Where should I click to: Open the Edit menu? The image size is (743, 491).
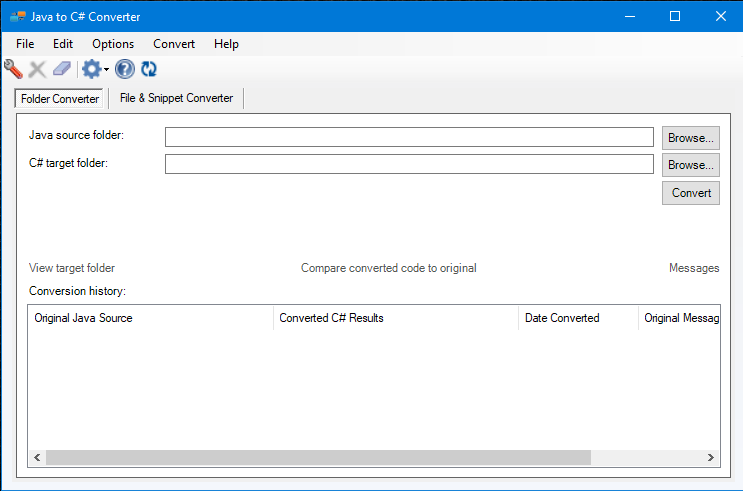[63, 44]
